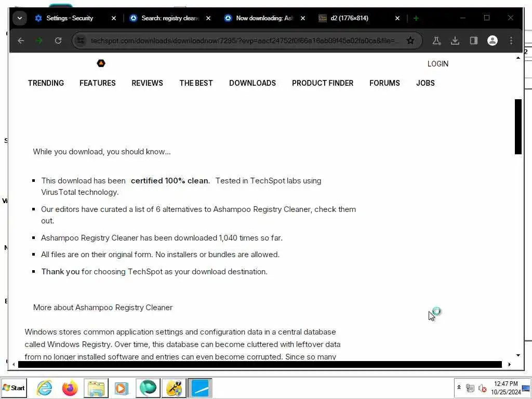Click the muted volume tray icon
Viewport: 532px width, 399px height.
(x=482, y=388)
